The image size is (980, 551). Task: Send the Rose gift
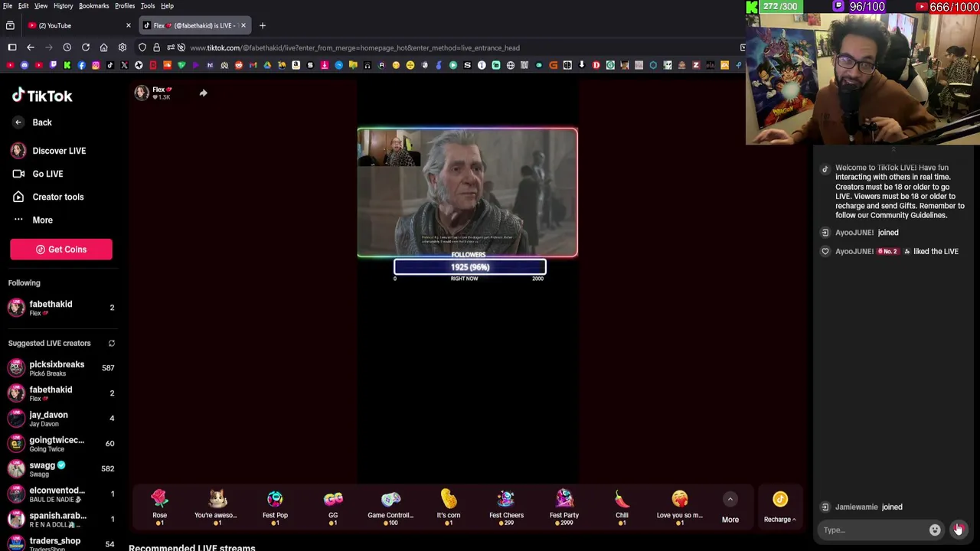159,507
